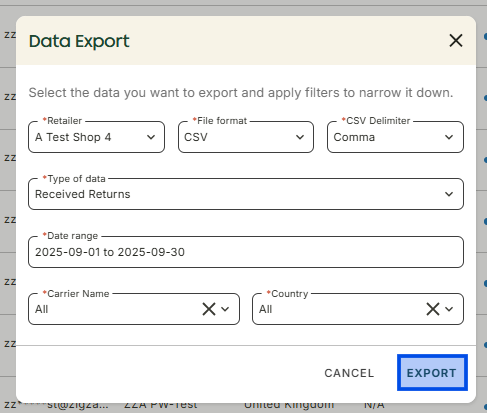The image size is (487, 413).
Task: Clear the Country selection
Action: point(433,309)
